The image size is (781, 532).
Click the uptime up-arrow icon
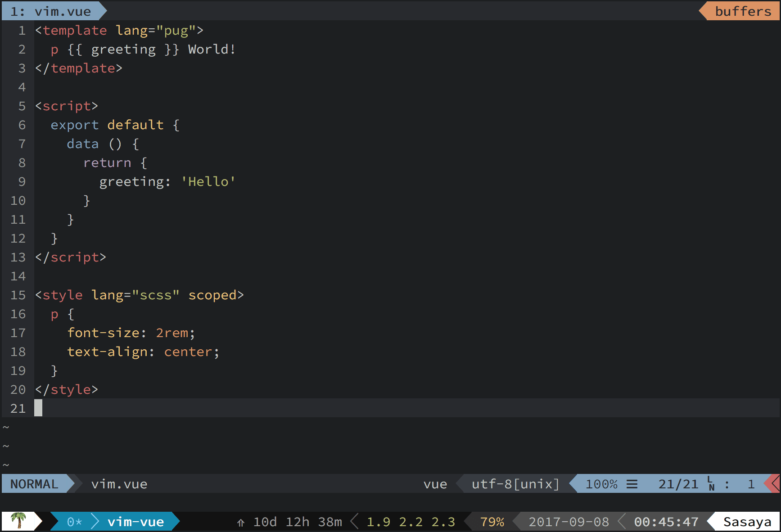click(241, 523)
